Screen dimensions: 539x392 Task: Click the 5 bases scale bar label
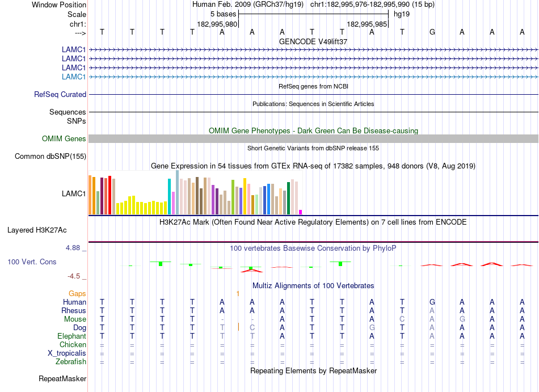224,14
